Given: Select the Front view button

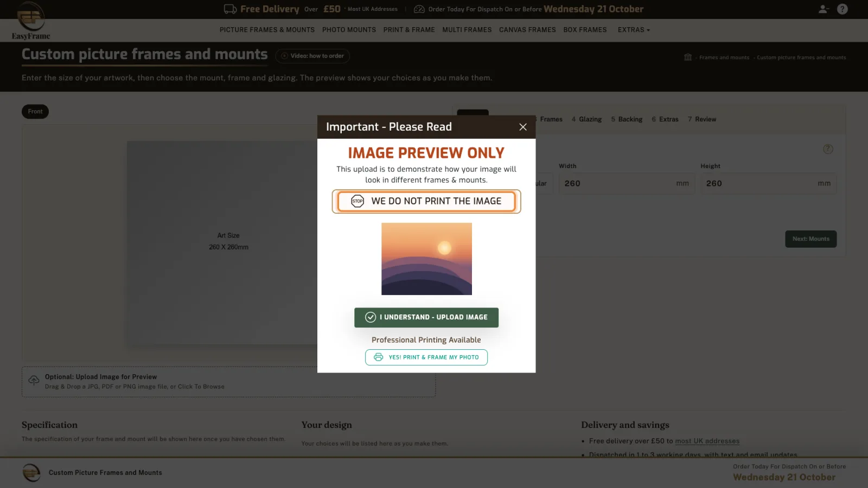Looking at the screenshot, I should tap(35, 112).
